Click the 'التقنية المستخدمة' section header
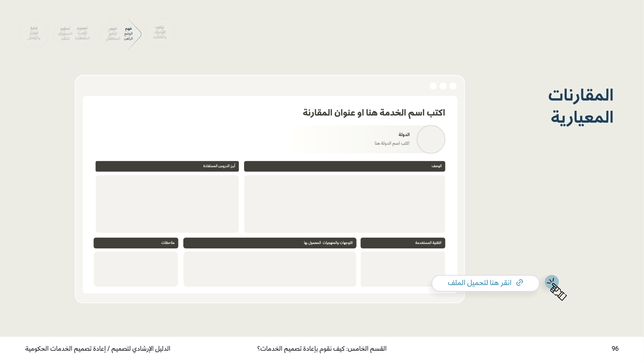644x362 pixels. 403,243
